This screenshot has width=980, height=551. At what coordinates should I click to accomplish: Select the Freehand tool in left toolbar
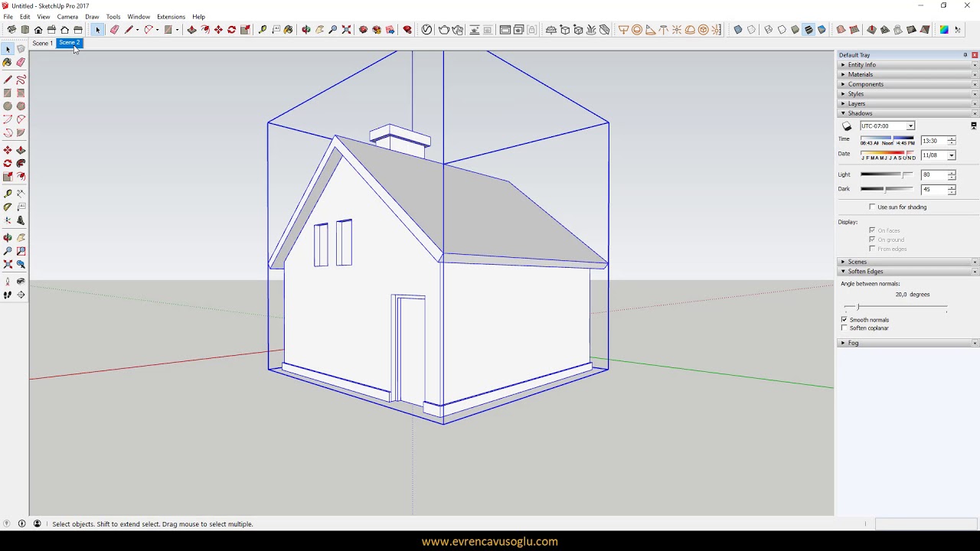click(x=21, y=80)
